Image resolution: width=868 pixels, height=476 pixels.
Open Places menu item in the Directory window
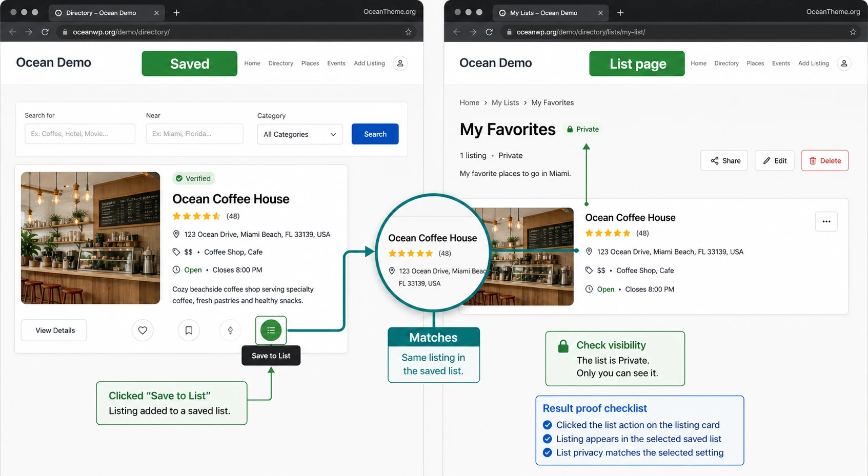click(310, 64)
